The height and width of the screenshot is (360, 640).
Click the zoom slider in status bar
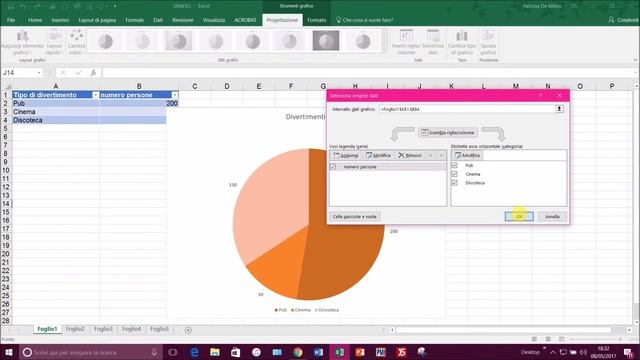tap(595, 339)
